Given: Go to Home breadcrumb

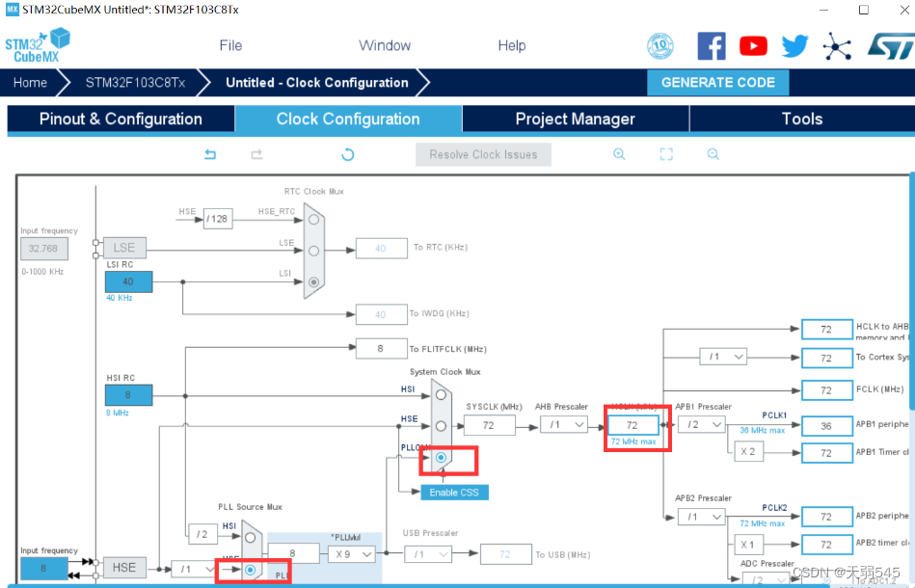Looking at the screenshot, I should click(30, 82).
